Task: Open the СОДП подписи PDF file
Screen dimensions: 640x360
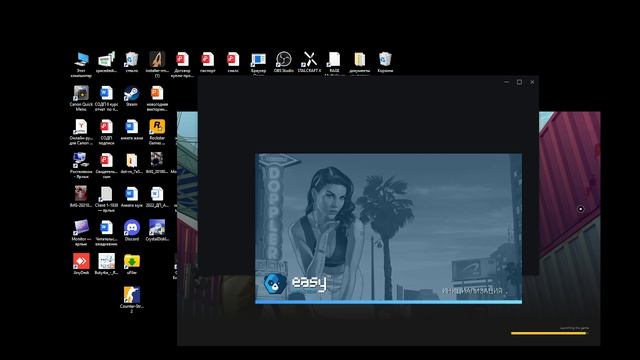Action: pos(106,132)
